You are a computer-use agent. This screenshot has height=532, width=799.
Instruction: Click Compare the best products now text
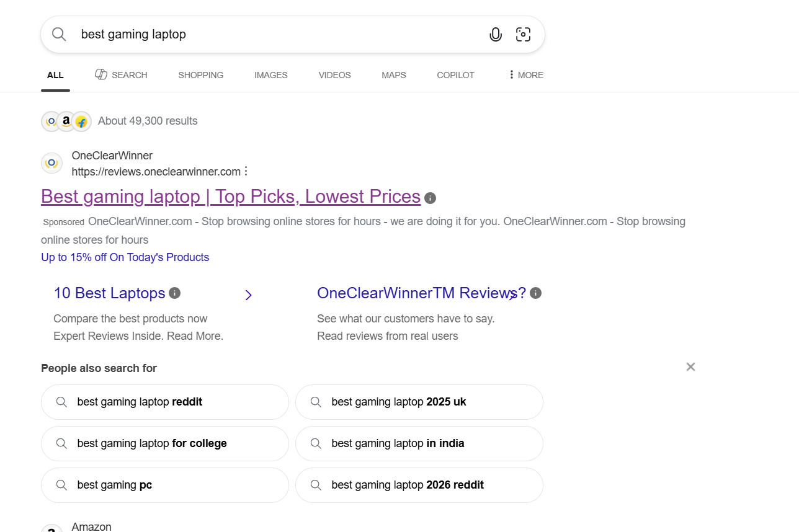click(130, 319)
